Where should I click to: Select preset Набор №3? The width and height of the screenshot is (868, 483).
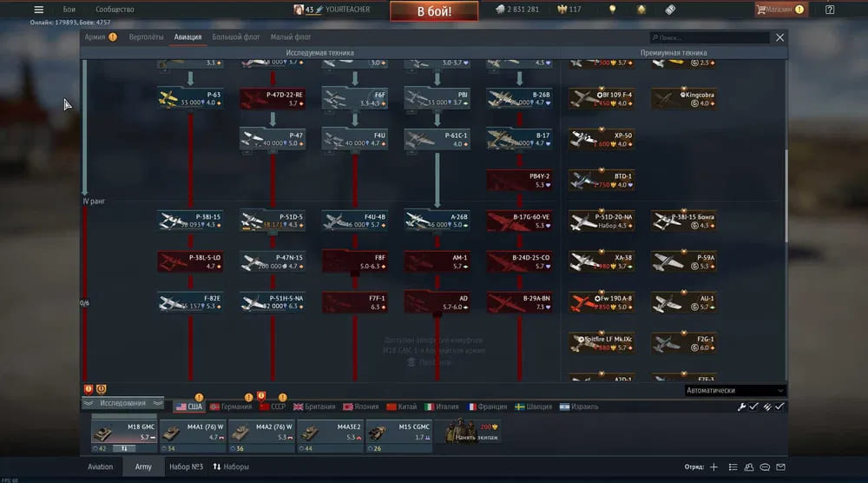coord(186,467)
